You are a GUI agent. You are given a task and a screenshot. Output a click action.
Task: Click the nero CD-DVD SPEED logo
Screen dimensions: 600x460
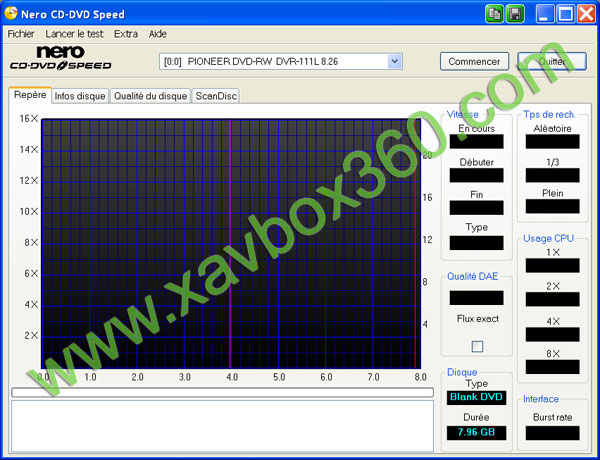60,58
